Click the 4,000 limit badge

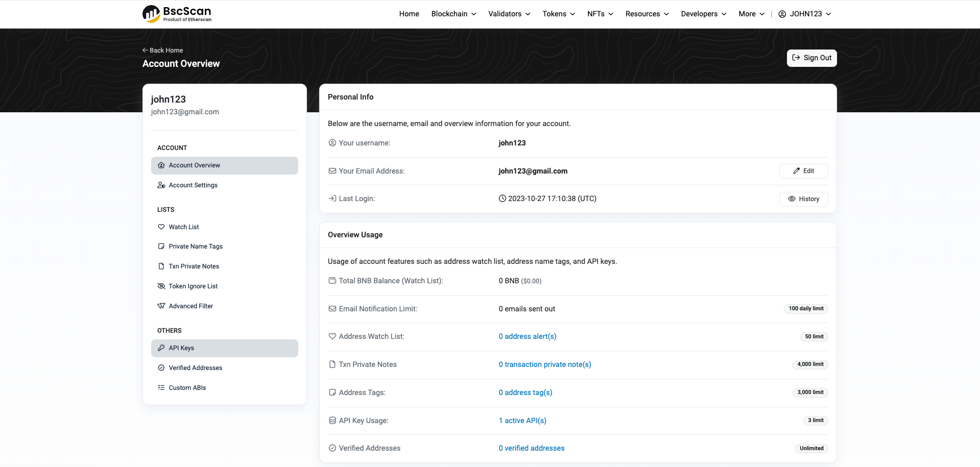[x=810, y=364]
